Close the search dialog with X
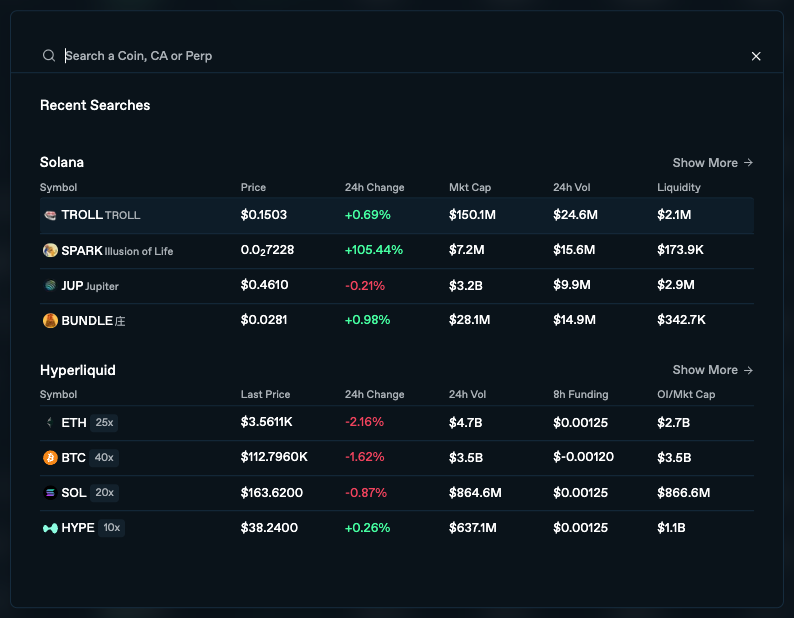The image size is (794, 618). [x=756, y=56]
